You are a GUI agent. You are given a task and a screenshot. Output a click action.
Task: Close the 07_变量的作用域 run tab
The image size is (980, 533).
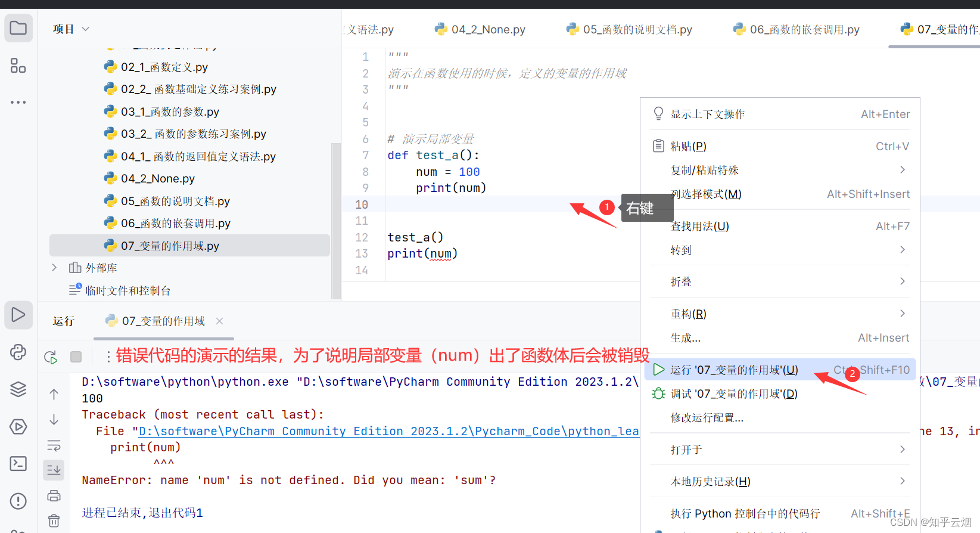(x=220, y=321)
